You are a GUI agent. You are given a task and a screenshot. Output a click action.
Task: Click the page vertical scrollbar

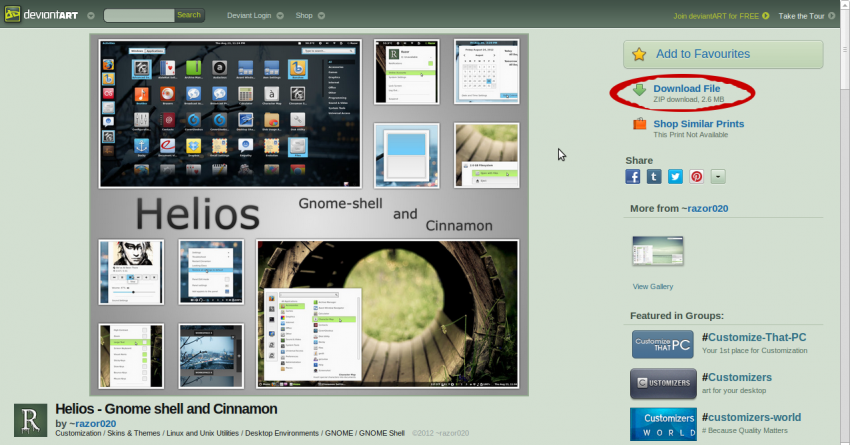[x=845, y=223]
